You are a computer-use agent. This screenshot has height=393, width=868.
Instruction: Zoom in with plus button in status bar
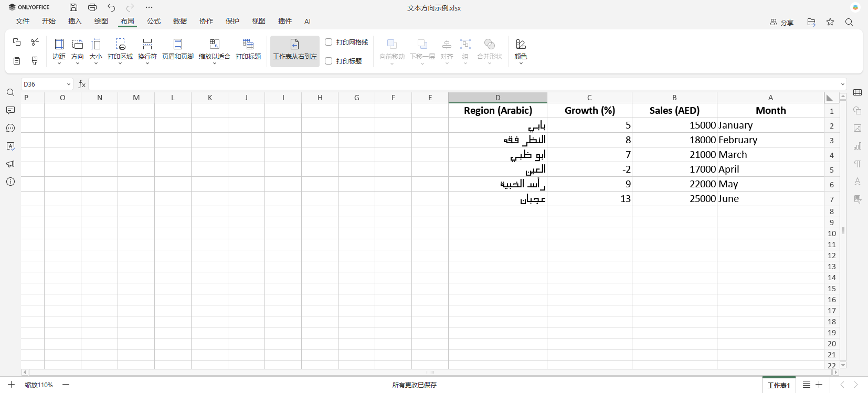click(x=11, y=385)
